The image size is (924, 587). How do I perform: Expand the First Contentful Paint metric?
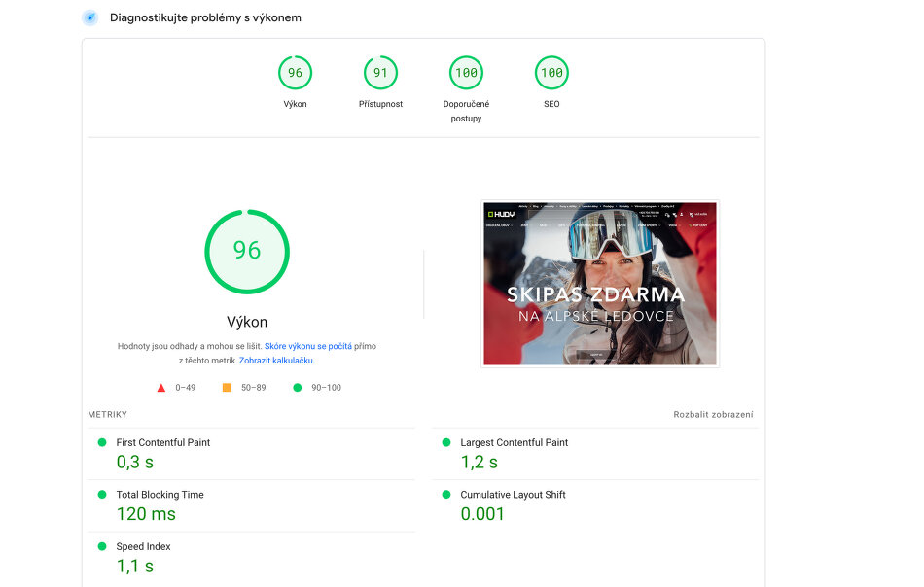(x=163, y=442)
